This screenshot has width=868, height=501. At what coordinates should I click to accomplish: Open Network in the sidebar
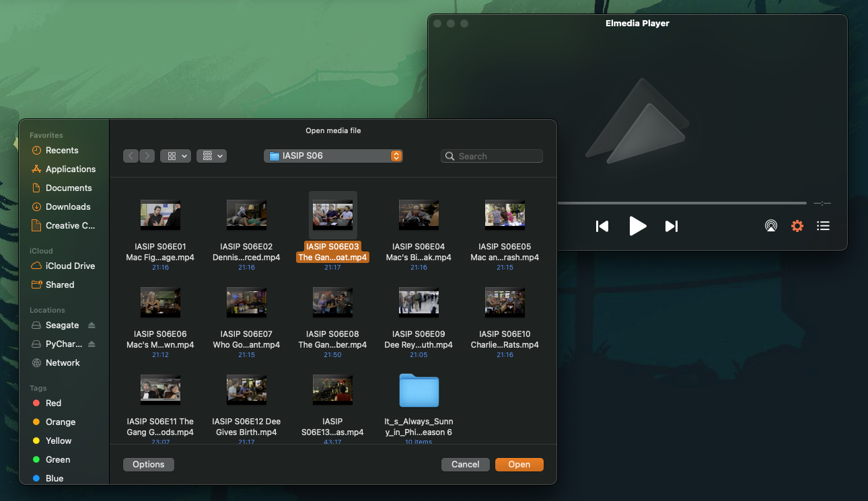click(63, 363)
